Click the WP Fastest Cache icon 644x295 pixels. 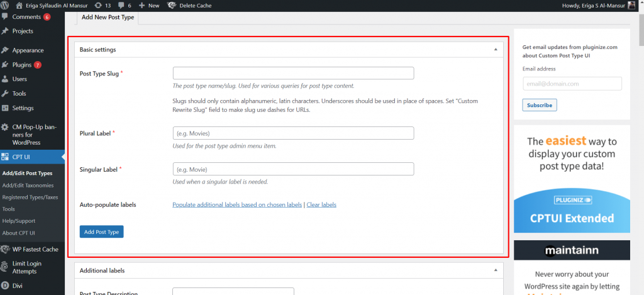5,249
